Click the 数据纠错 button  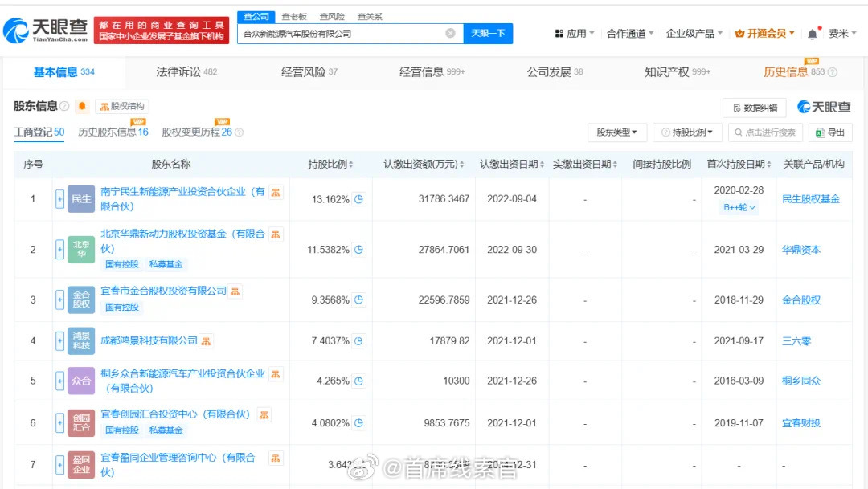click(x=755, y=108)
